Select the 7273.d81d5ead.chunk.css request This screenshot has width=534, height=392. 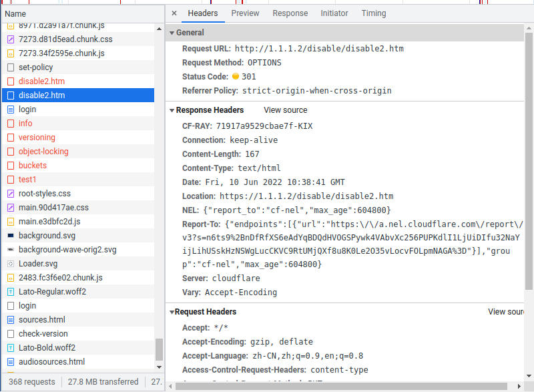(78, 39)
